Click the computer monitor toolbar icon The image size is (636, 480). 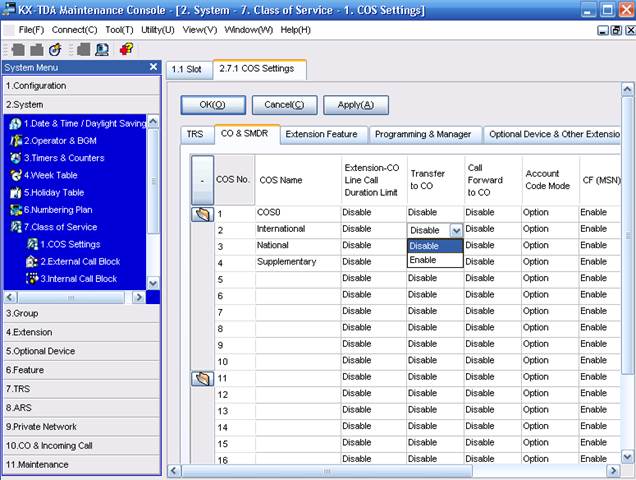point(102,50)
